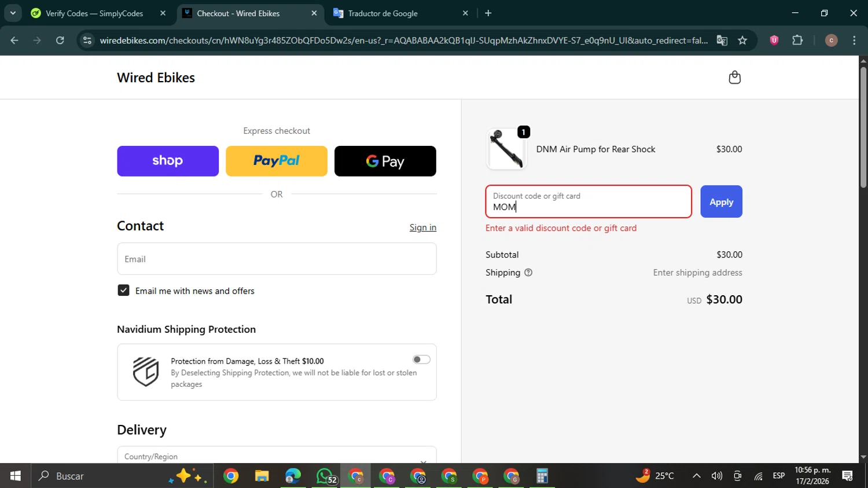Image resolution: width=868 pixels, height=488 pixels.
Task: Select the Checkout - Wired Ebikes tab
Action: [x=249, y=13]
